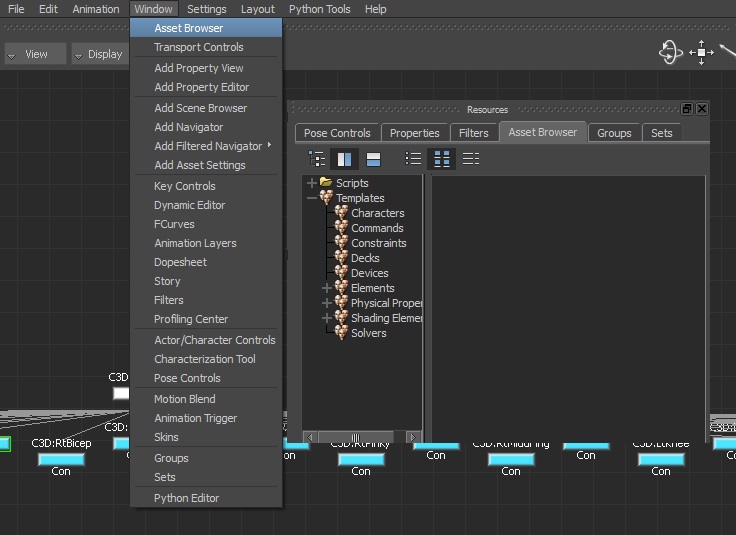736x535 pixels.
Task: Collapse the Templates tree node
Action: [312, 198]
